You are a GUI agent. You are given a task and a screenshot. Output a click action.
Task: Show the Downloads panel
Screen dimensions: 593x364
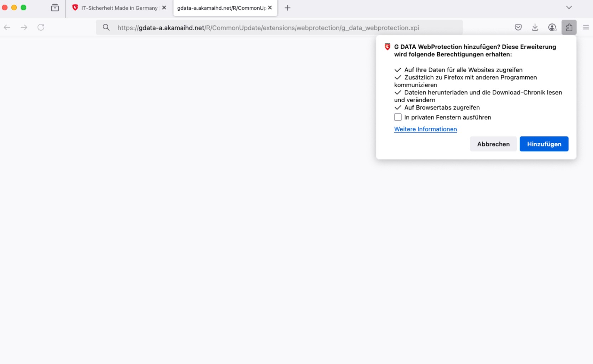click(x=535, y=27)
